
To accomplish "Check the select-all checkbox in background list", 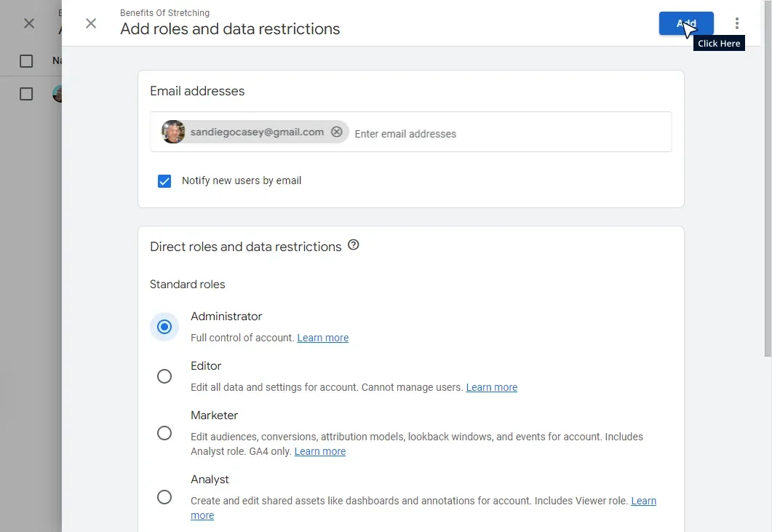I will [x=26, y=61].
